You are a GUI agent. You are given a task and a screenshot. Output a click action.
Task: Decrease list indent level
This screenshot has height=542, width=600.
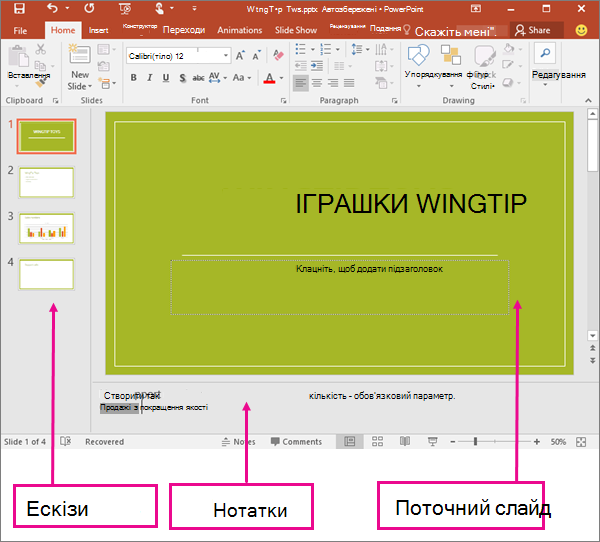(x=301, y=66)
